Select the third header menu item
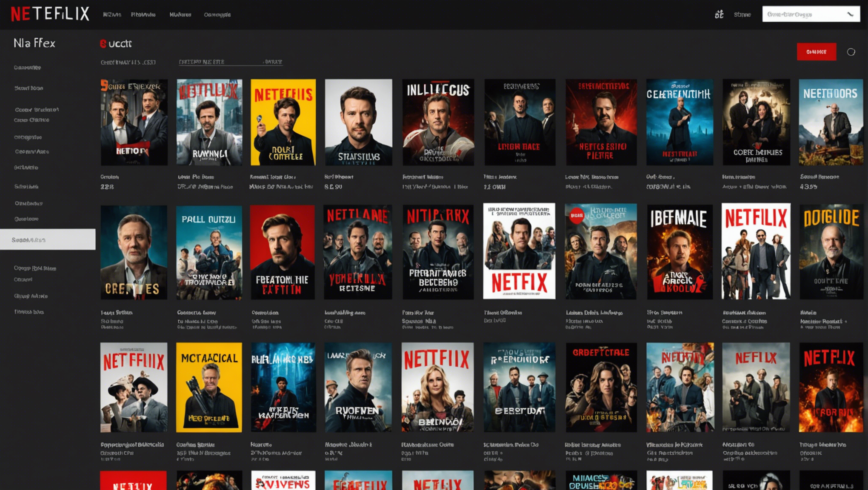868x490 pixels. pyautogui.click(x=180, y=14)
